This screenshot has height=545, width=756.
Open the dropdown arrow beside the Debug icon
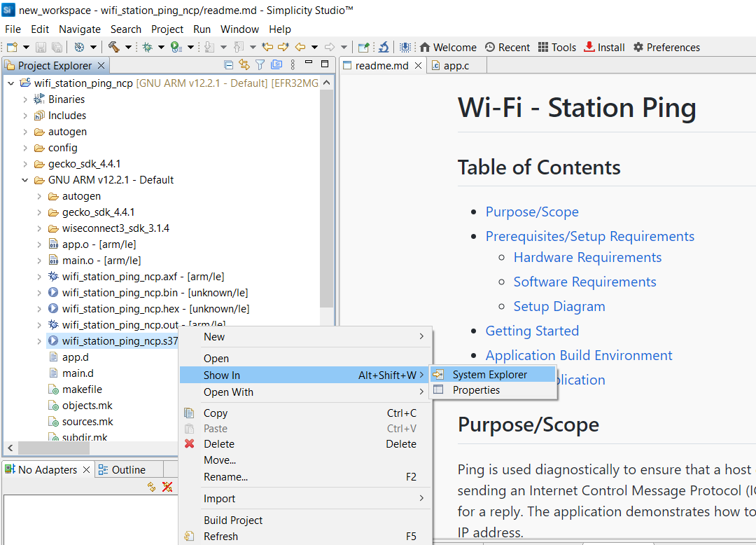tap(160, 47)
